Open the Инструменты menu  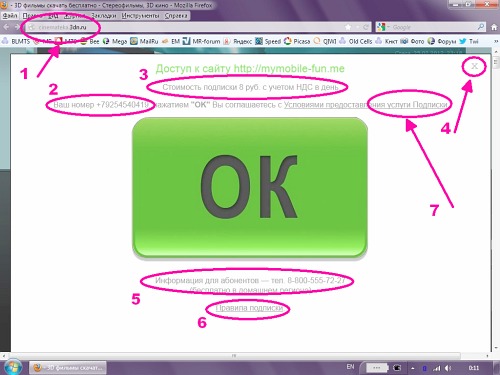141,16
